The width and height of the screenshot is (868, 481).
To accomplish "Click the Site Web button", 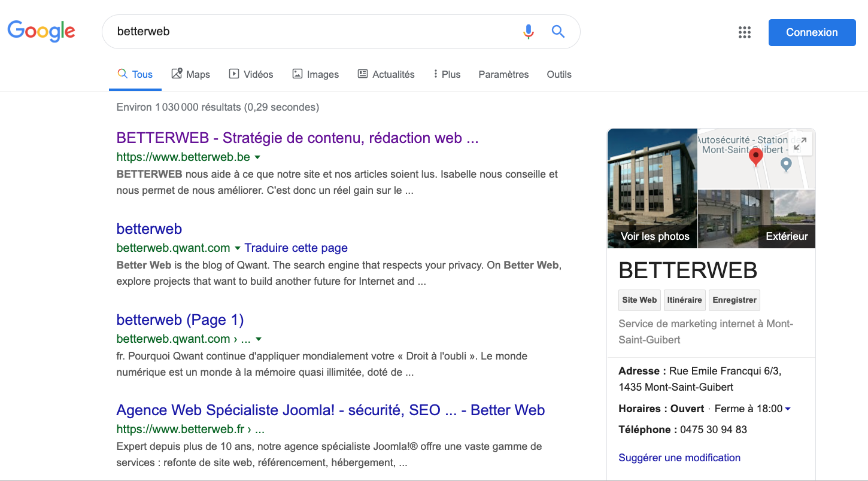I will tap(639, 300).
